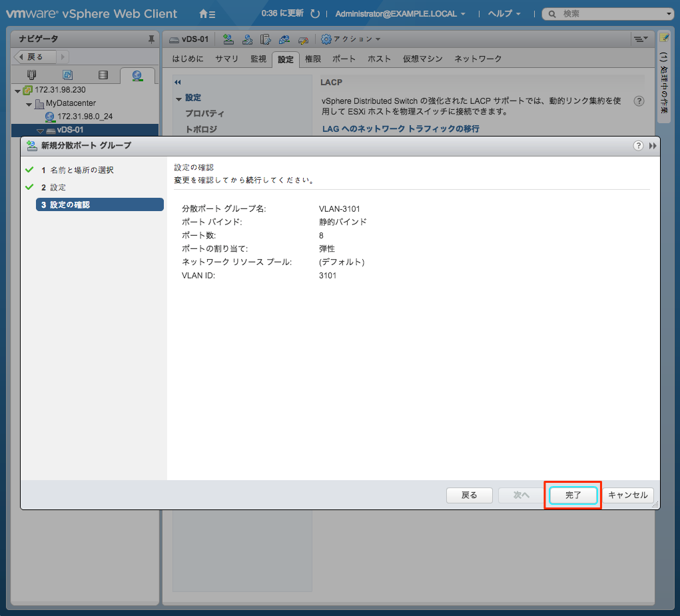Select Networking navigator tab icon

coord(137,75)
